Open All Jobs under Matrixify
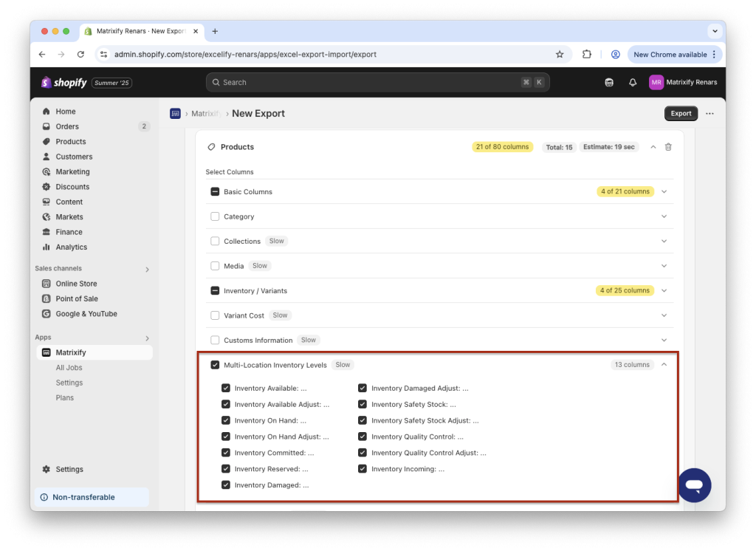 pyautogui.click(x=69, y=367)
